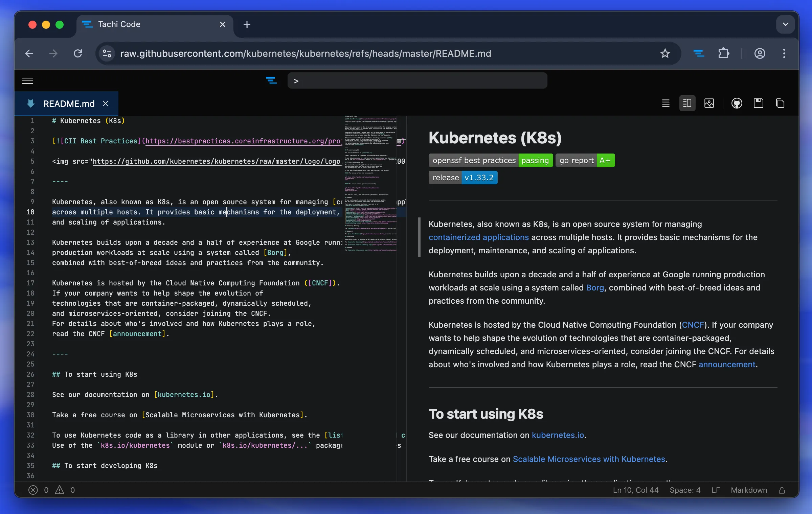Follow the Borg link in preview
Image resolution: width=812 pixels, height=514 pixels.
point(595,288)
